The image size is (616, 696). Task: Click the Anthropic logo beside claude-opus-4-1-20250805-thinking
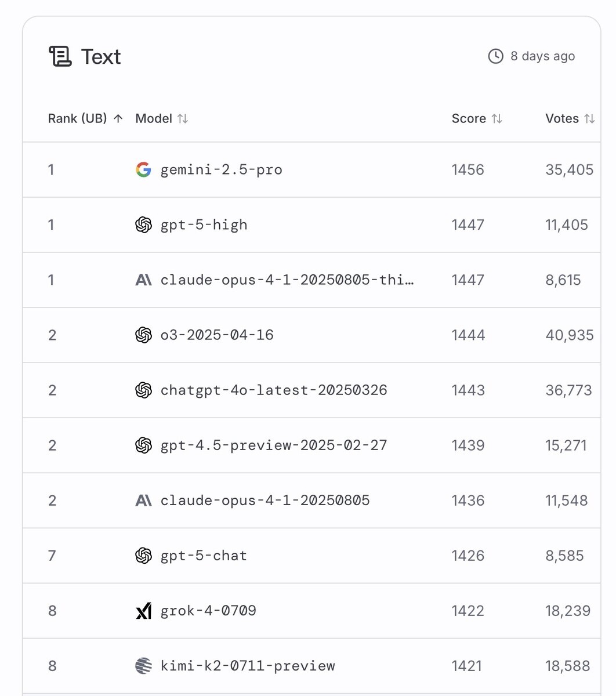point(143,280)
